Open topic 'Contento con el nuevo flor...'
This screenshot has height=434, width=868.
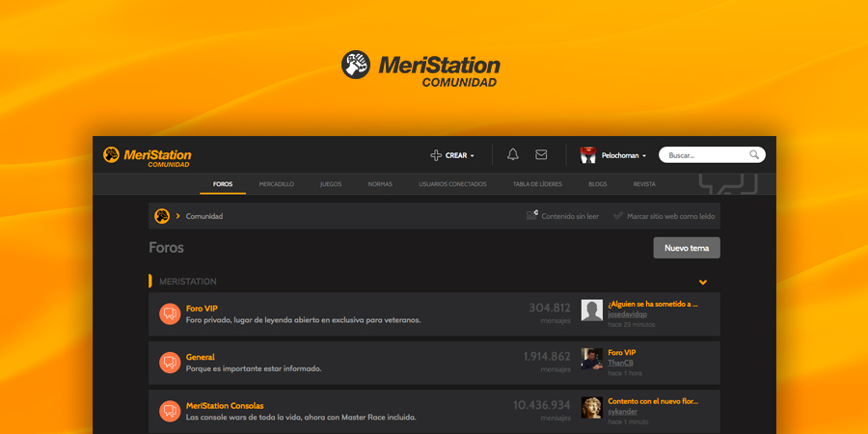coord(653,401)
